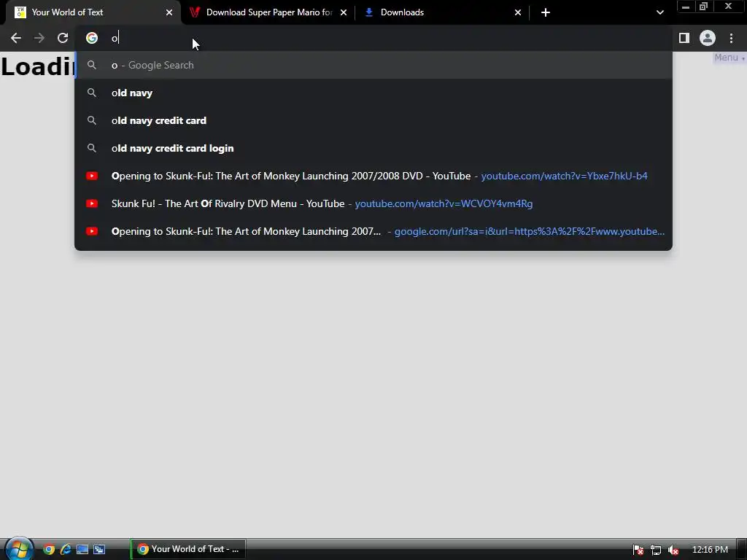Open Skunk Fu Art Of Rivalry suggestion

coord(373,203)
